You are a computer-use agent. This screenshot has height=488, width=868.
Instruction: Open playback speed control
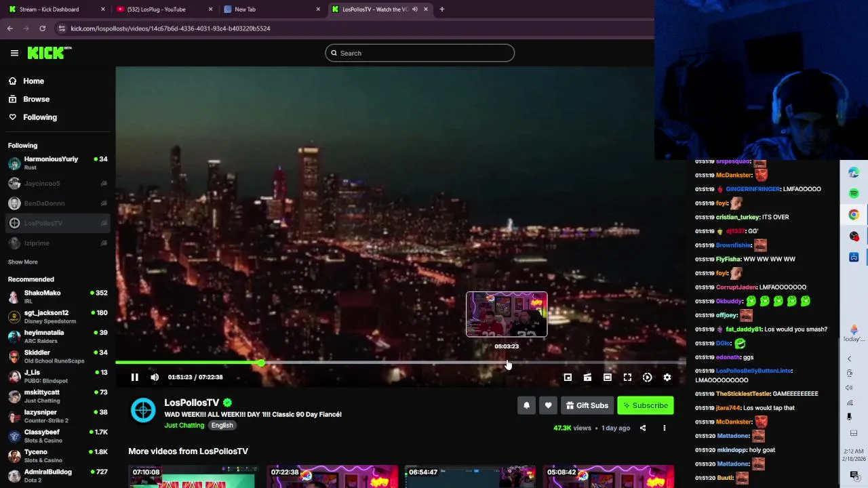648,378
